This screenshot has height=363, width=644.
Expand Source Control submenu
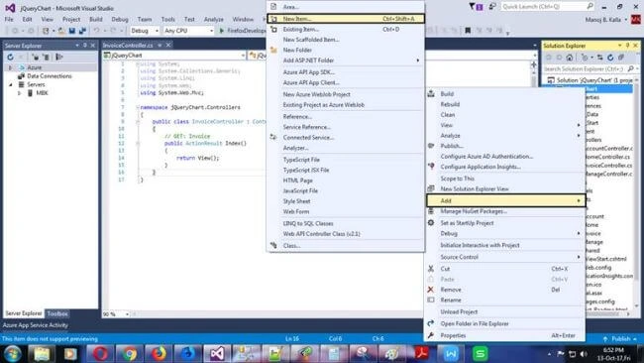pos(504,257)
